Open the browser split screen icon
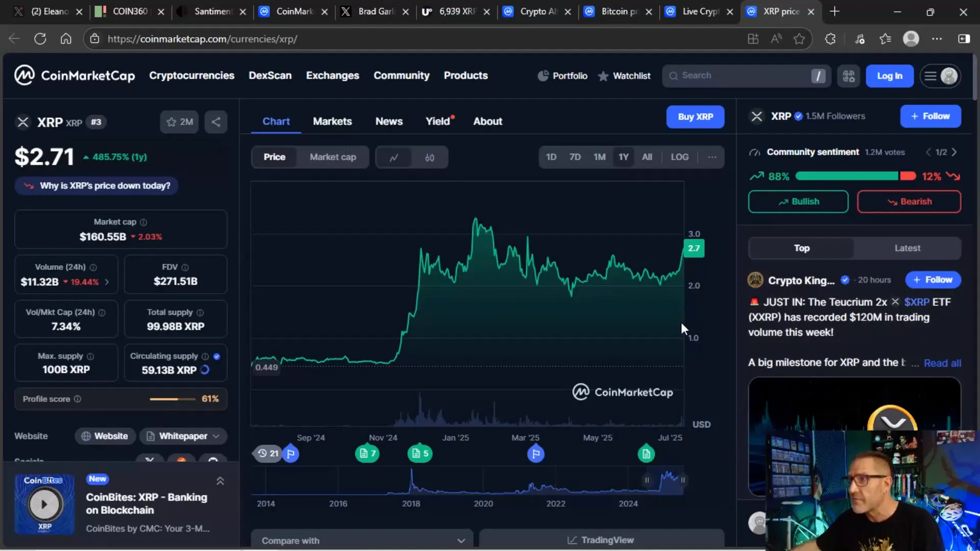Viewport: 980px width, 551px height. tap(964, 39)
